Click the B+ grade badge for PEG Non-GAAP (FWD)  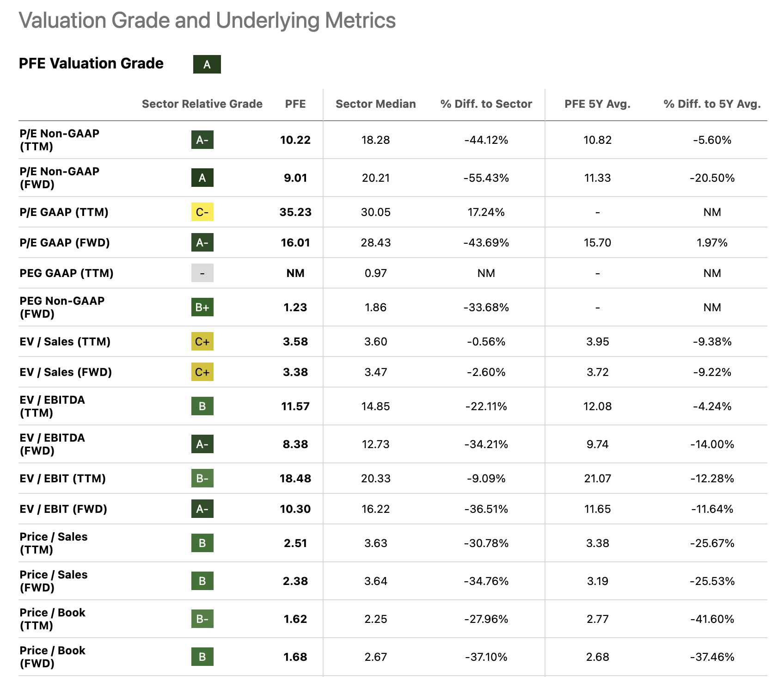(202, 308)
